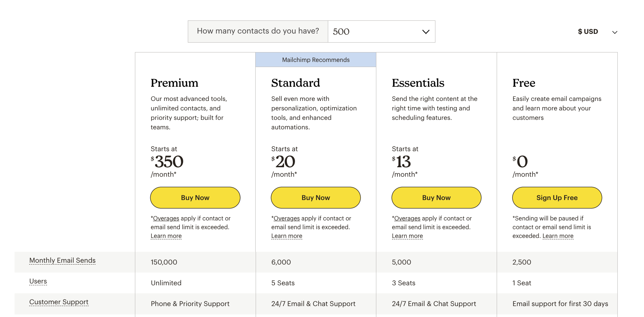
Task: Click Learn more below Premium's overage note
Action: (166, 236)
